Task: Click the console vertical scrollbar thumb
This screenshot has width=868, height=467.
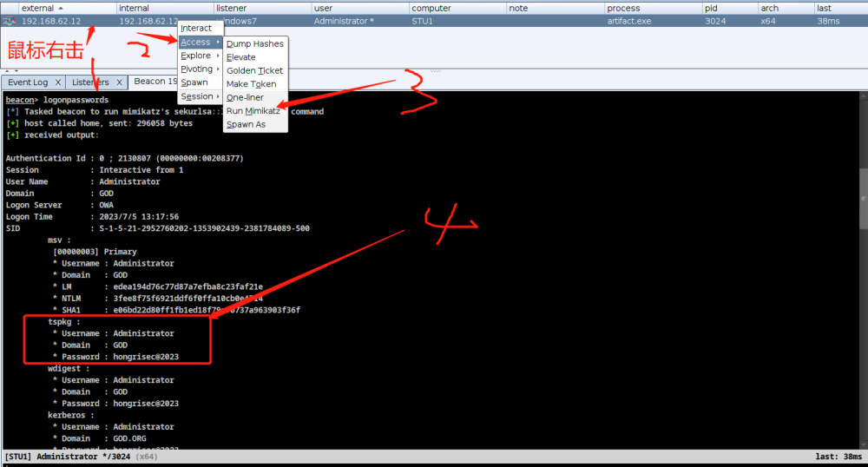Action: click(864, 198)
